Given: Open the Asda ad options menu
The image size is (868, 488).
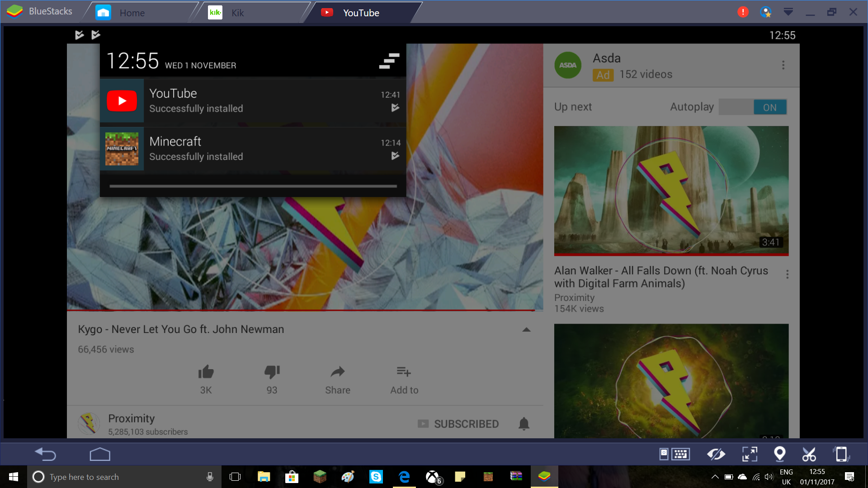Looking at the screenshot, I should [x=783, y=65].
